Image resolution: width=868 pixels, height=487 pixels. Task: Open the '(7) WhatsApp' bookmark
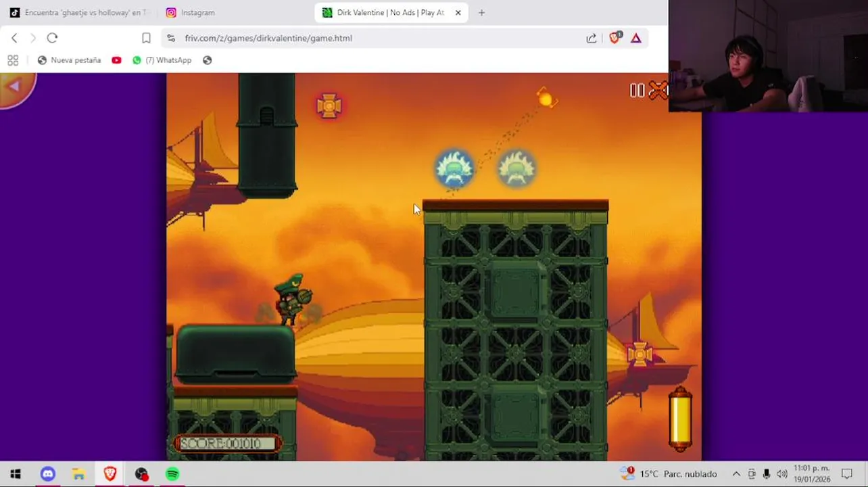tap(162, 60)
